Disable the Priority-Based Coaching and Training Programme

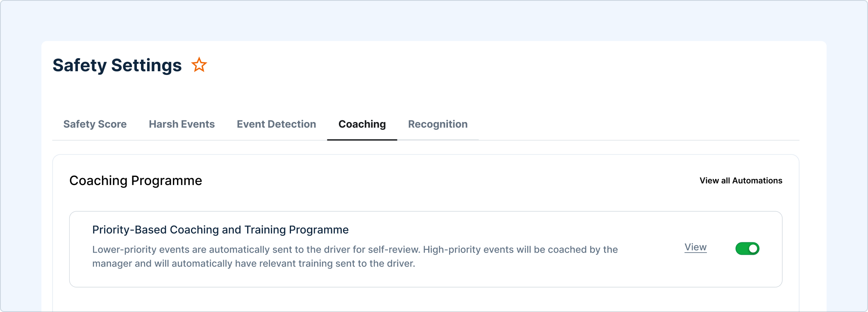point(747,248)
